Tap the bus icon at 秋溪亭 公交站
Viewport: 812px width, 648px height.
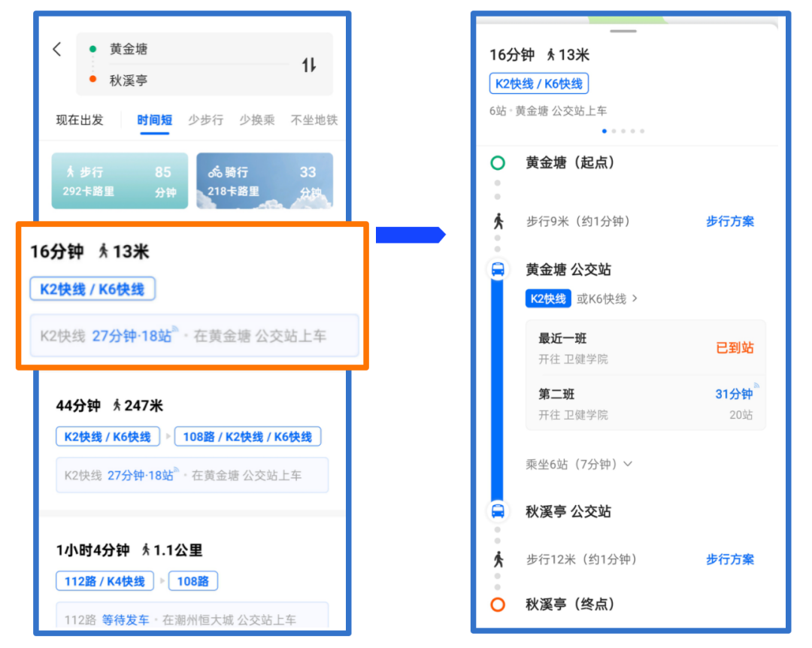point(498,511)
